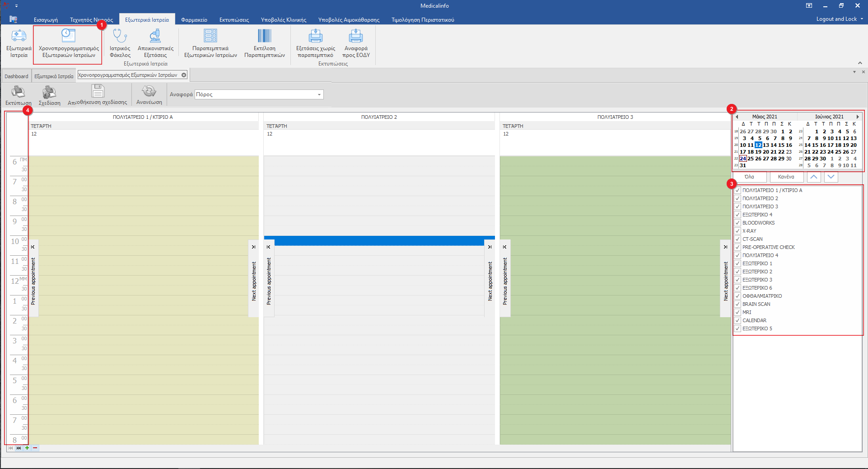The width and height of the screenshot is (868, 469).
Task: Open Ιατρικός Φάκελος stethoscope icon
Action: pos(120,36)
